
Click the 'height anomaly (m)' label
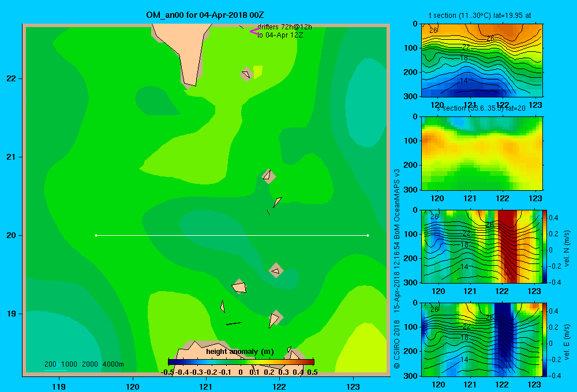point(240,352)
